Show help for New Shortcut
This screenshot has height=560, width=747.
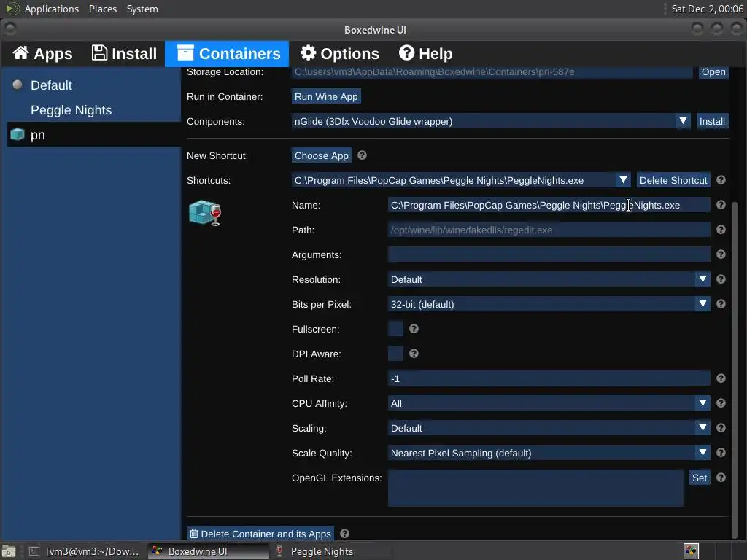[x=362, y=155]
